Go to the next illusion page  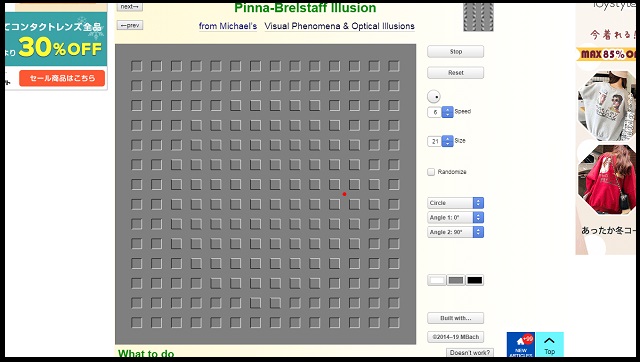tap(130, 7)
